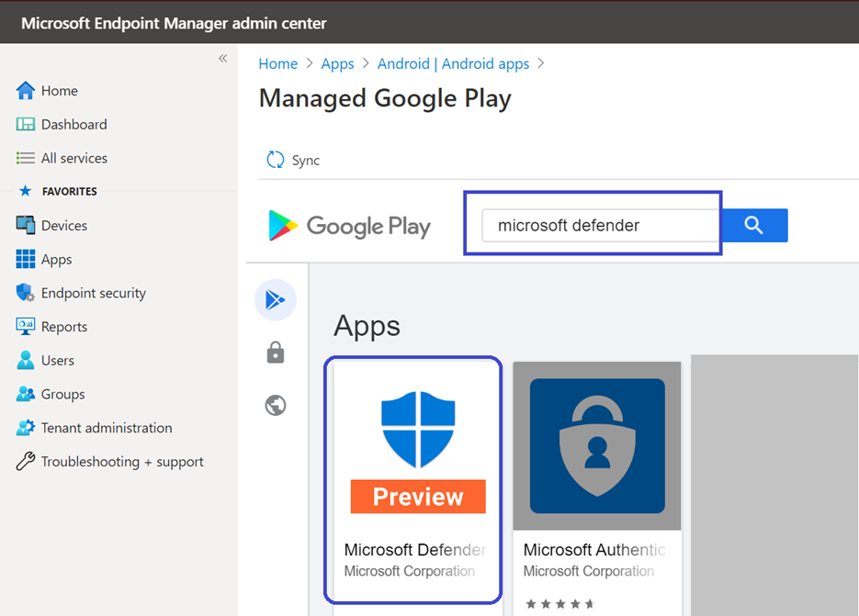The width and height of the screenshot is (859, 616).
Task: Go to Groups in sidebar
Action: pos(62,394)
